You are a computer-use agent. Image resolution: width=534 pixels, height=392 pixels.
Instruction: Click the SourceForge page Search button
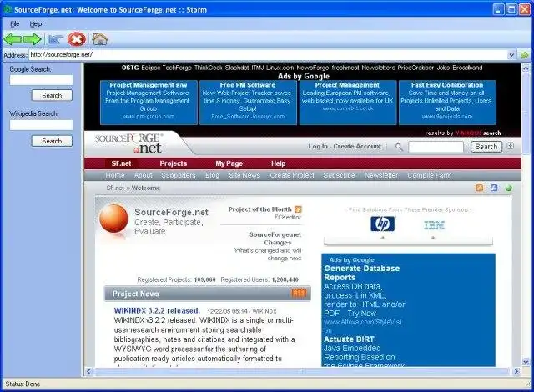[486, 147]
